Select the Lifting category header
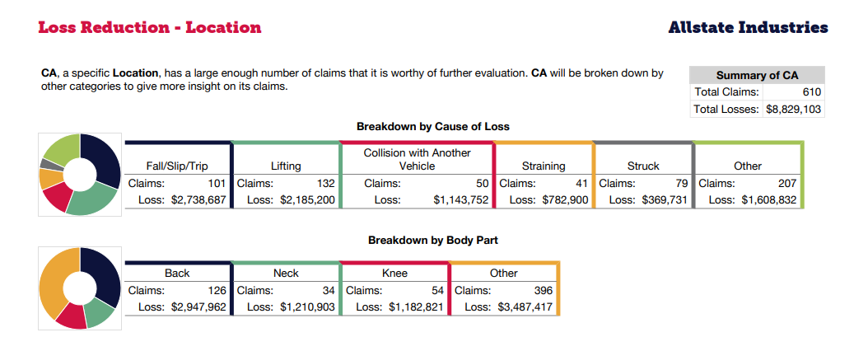Image resolution: width=868 pixels, height=351 pixels. click(286, 166)
